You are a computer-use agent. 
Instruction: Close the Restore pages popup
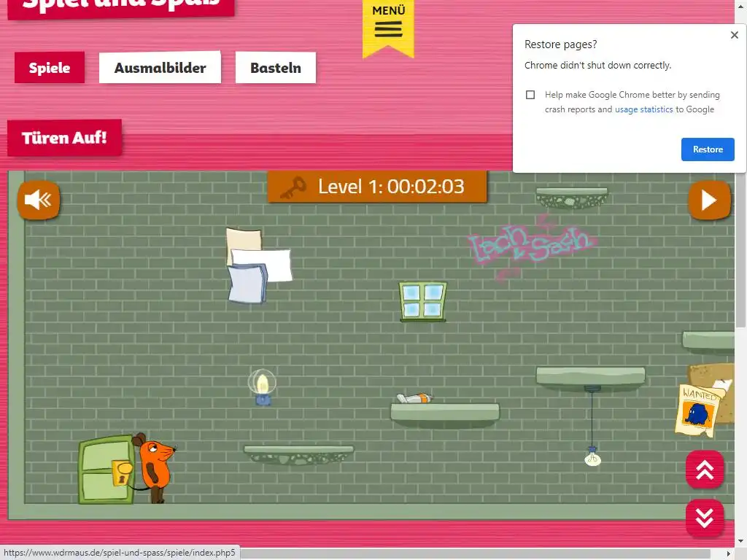click(734, 35)
